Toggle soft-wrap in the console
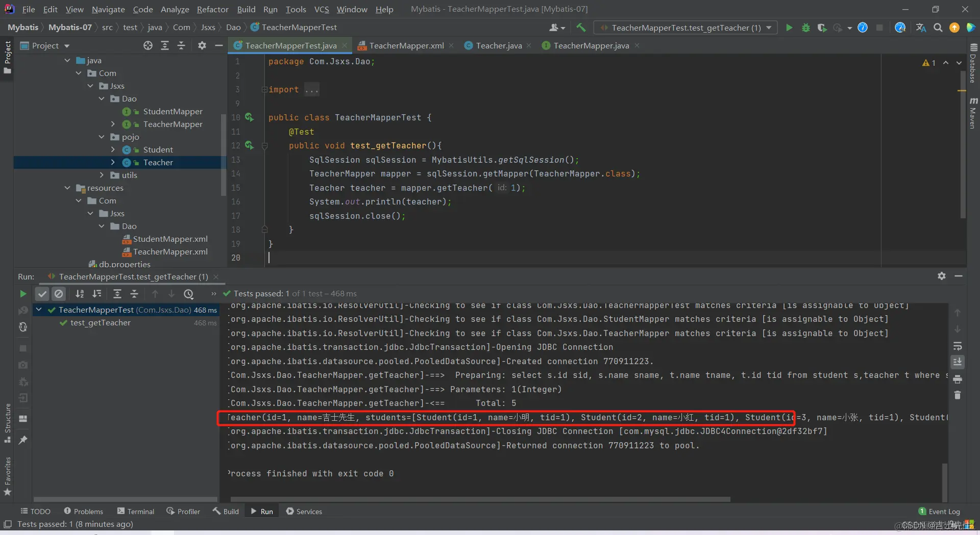Image resolution: width=980 pixels, height=535 pixels. click(958, 346)
